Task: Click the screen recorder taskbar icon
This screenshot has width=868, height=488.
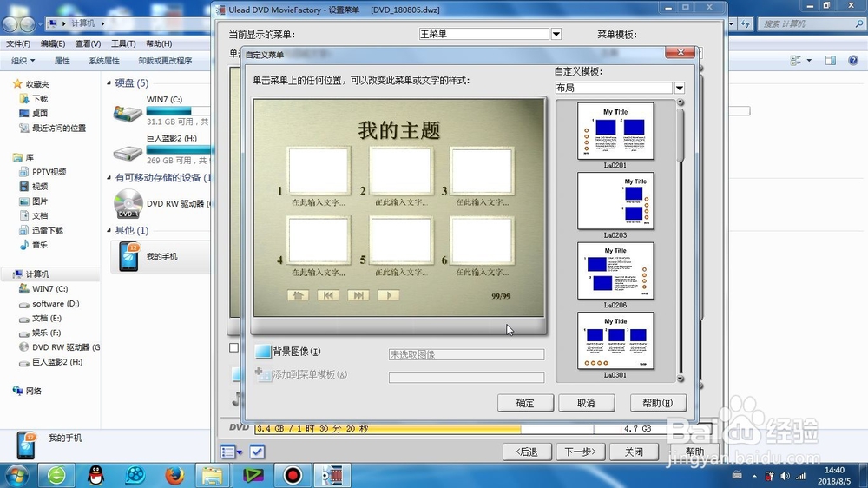Action: point(293,475)
